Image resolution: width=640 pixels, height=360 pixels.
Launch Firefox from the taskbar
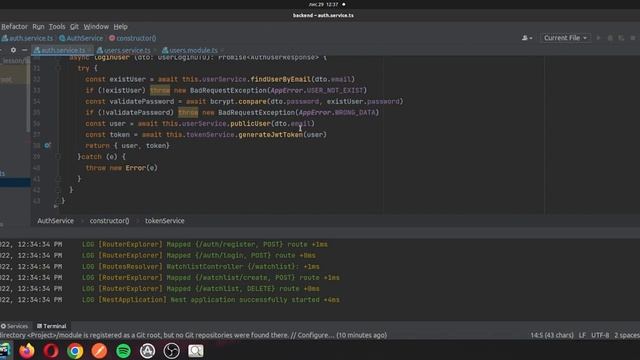tap(27, 351)
